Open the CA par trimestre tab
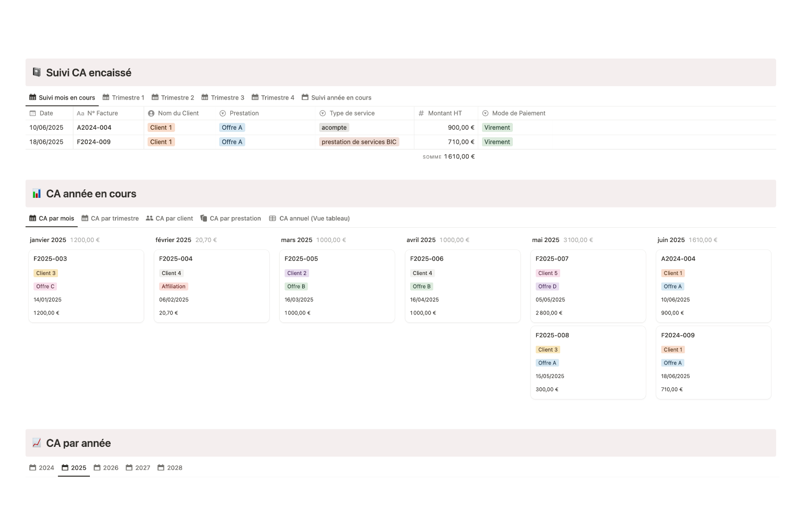Viewport: 798px width, 532px height. (110, 218)
